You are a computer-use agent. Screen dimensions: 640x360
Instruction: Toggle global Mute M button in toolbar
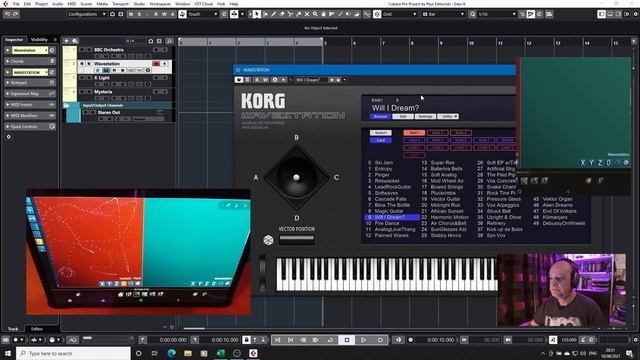131,14
